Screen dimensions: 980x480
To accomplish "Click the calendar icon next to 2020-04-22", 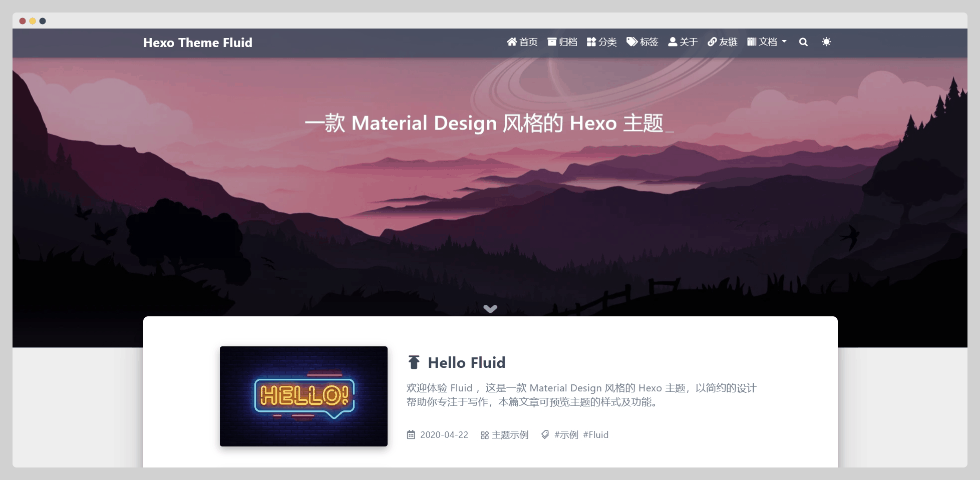I will pos(411,435).
